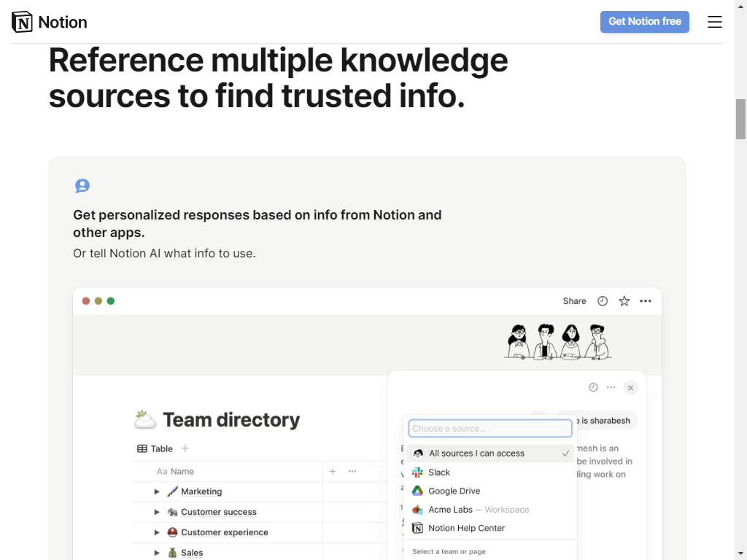Expand the Customer success row
The image size is (747, 560).
point(157,512)
